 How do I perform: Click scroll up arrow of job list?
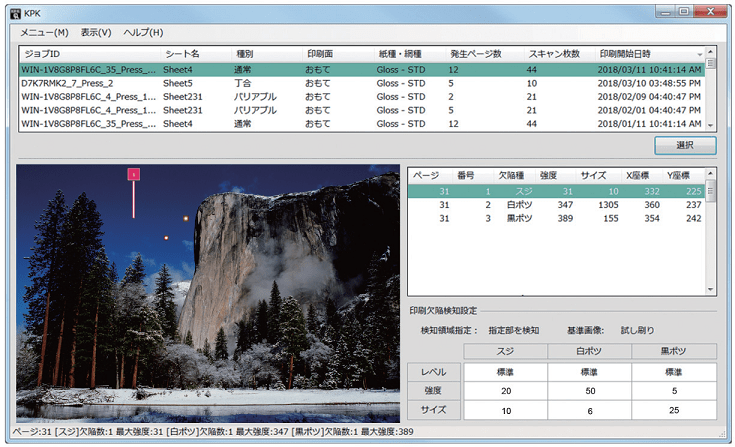[x=710, y=52]
